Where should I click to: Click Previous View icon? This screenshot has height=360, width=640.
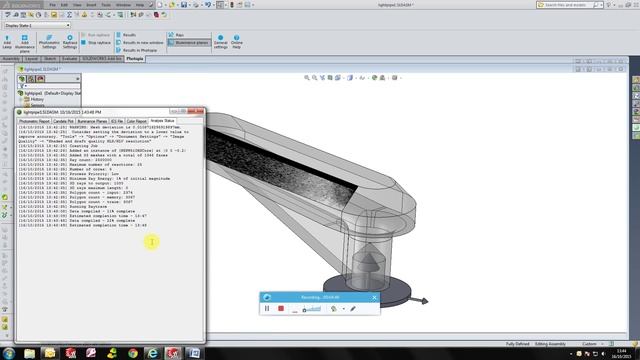(322, 78)
